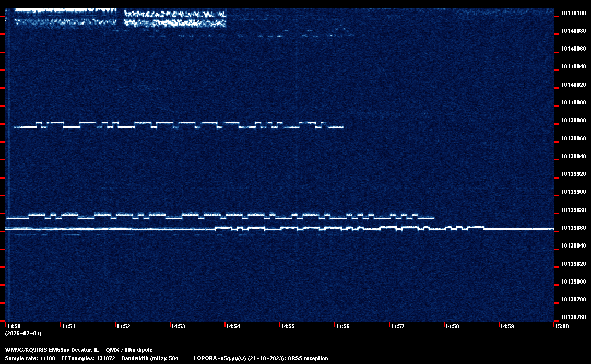Screen dimensions: 591x364
Task: Click the WM9C/KQ9RSS station info text
Action: pos(79,349)
